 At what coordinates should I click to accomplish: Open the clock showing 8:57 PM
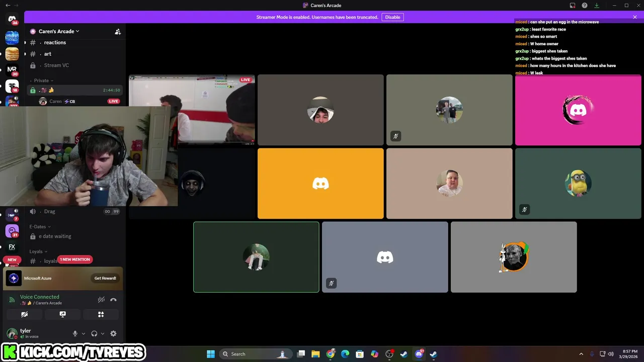point(629,354)
